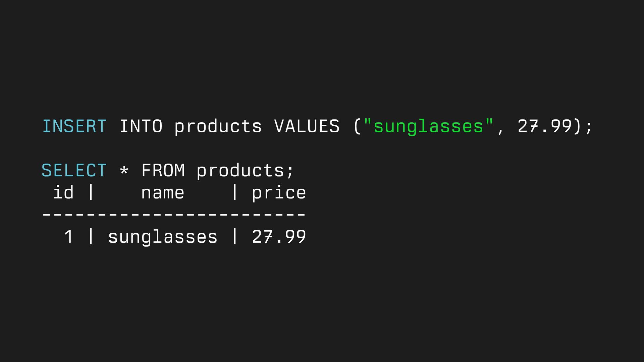Click products in the SELECT statement
Viewport: 644px width, 362px height.
[x=240, y=171]
